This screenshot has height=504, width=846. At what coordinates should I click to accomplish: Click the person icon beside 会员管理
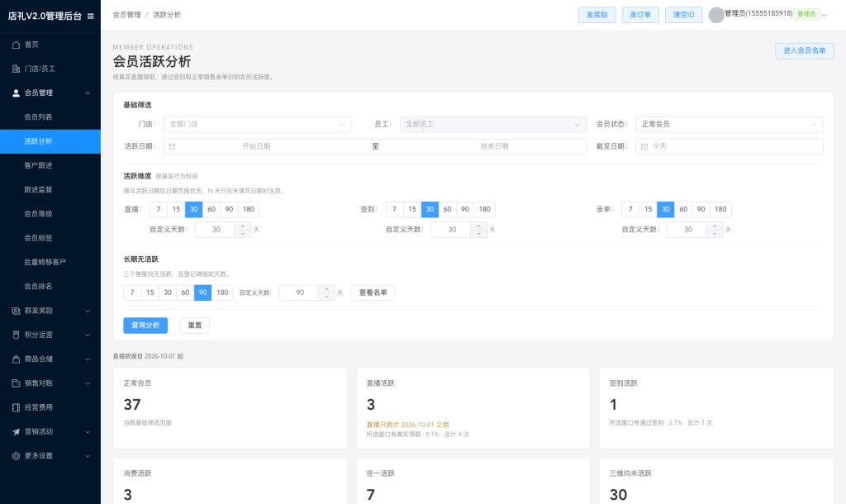tap(17, 93)
